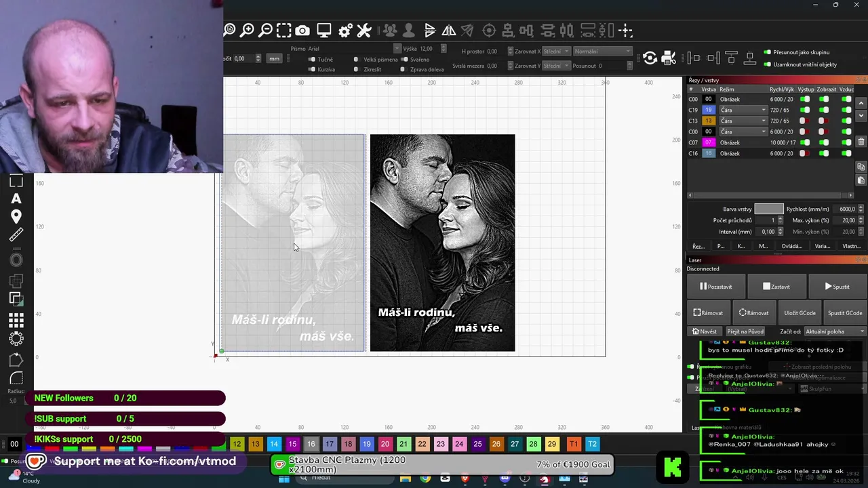The image size is (868, 488).
Task: Activate the Frame Selection zoom icon
Action: (x=284, y=30)
